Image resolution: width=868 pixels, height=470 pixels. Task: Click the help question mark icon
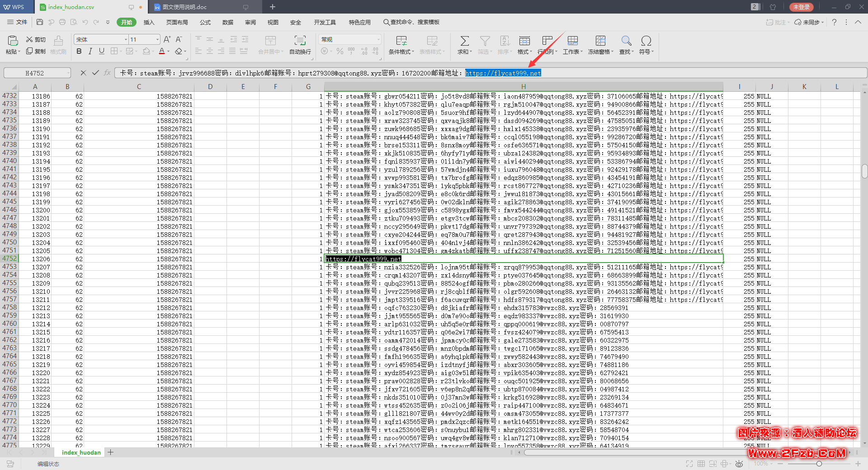[834, 22]
